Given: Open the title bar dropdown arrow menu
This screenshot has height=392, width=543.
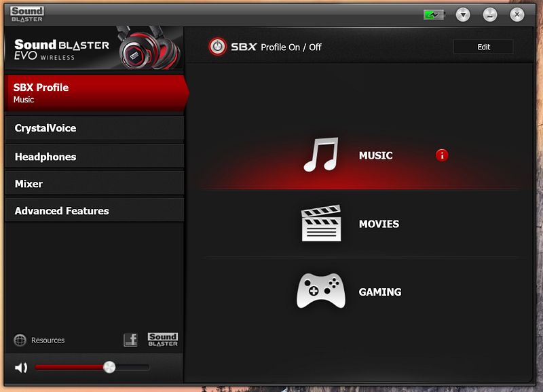Looking at the screenshot, I should coord(463,14).
